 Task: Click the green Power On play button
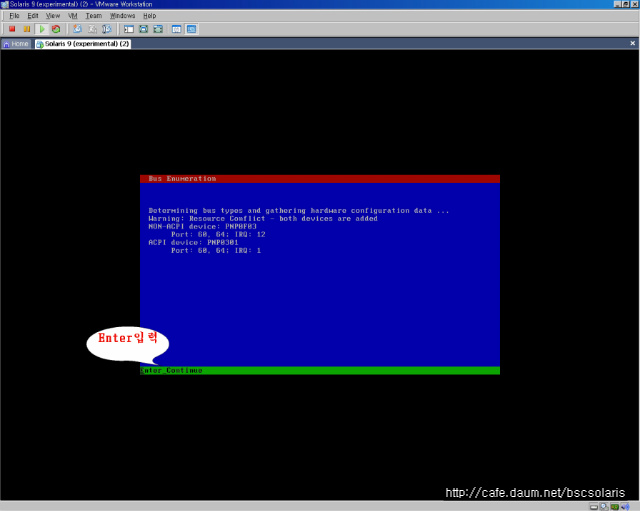click(x=42, y=29)
